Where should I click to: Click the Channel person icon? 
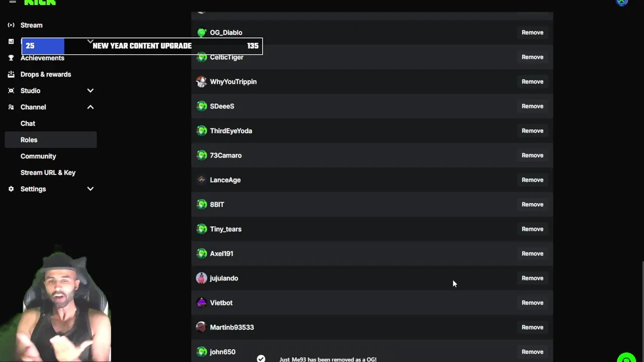coord(11,107)
